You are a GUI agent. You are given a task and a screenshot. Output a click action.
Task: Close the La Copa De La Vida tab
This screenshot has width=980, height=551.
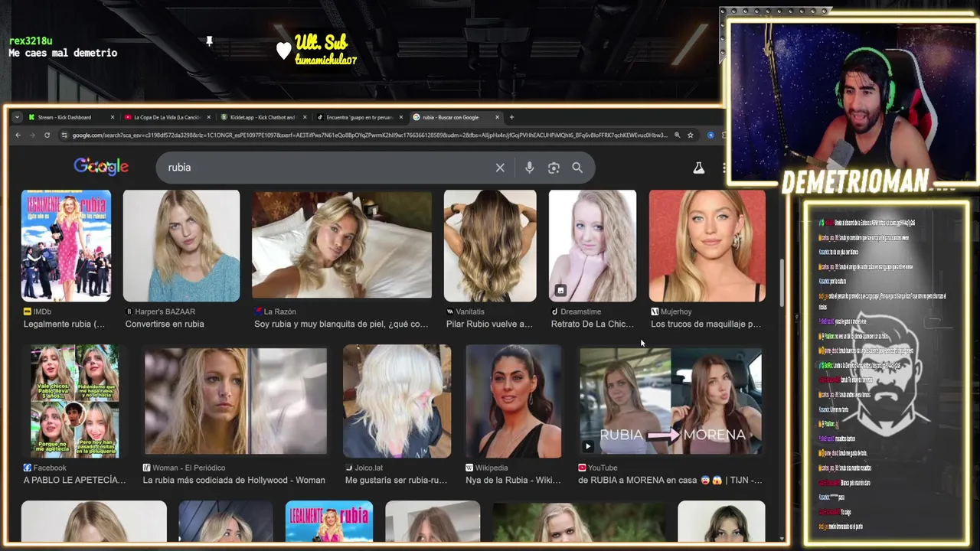[208, 117]
